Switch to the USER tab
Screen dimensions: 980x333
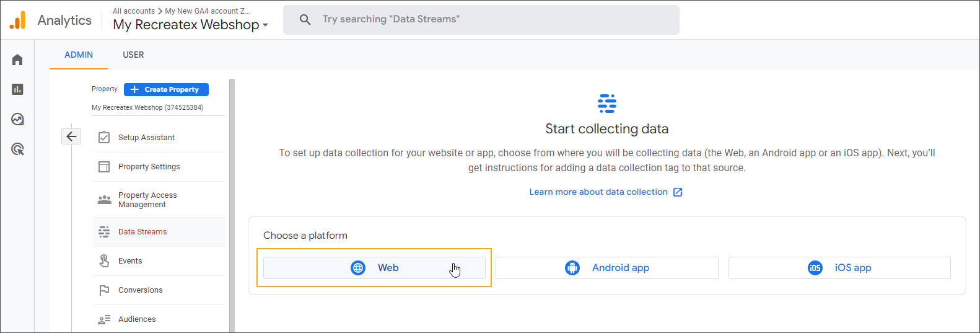(133, 55)
